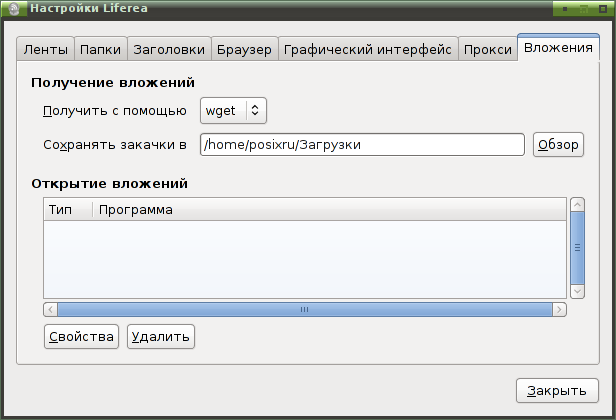
Task: Click the vertical scrollbar thumb
Action: 578,248
